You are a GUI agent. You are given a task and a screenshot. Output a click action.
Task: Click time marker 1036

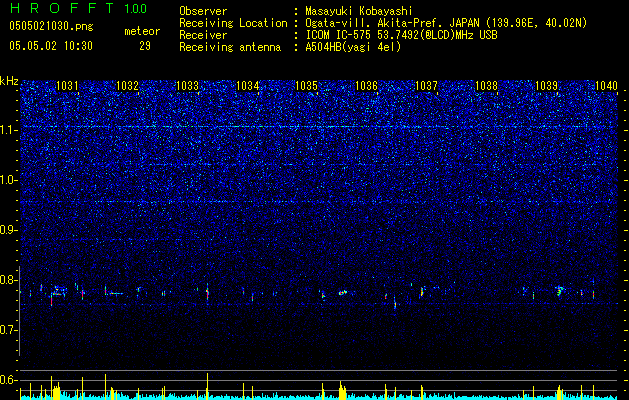tap(366, 85)
